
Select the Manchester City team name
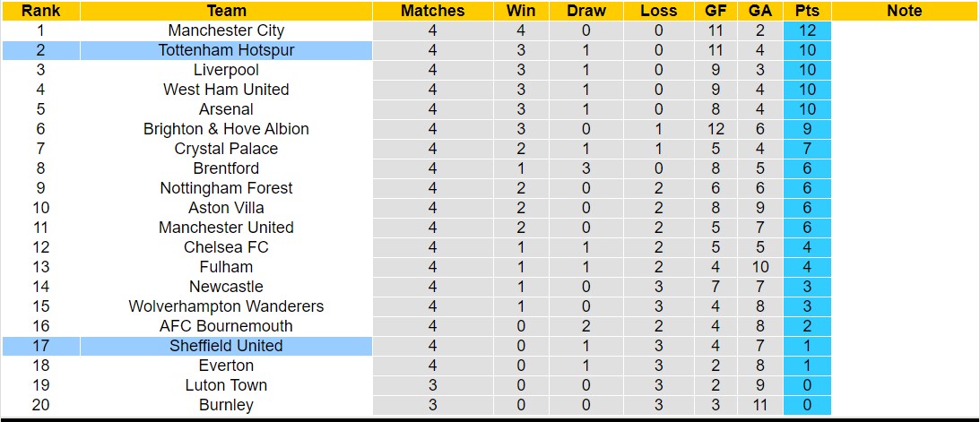pyautogui.click(x=226, y=30)
